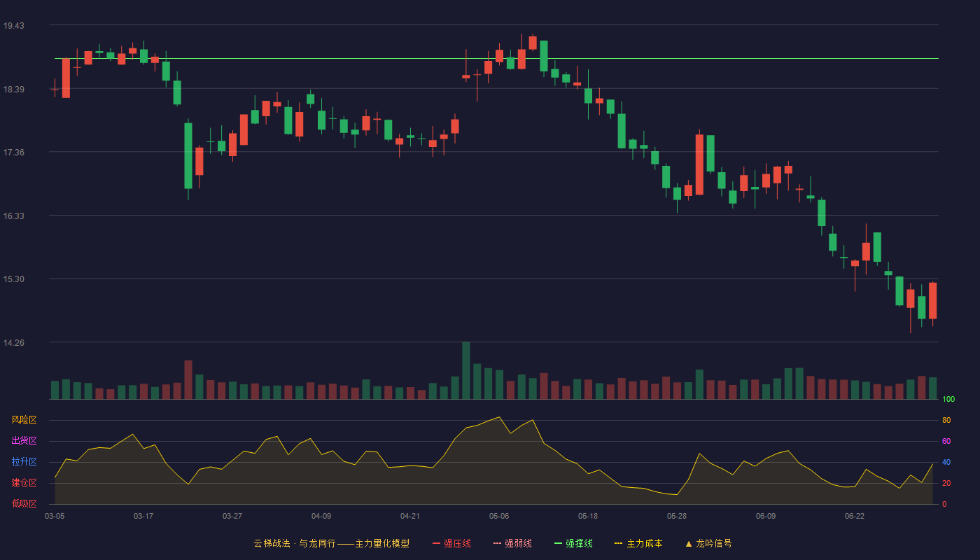Click the 60 indicator scale label
This screenshot has height=560, width=980.
[946, 442]
